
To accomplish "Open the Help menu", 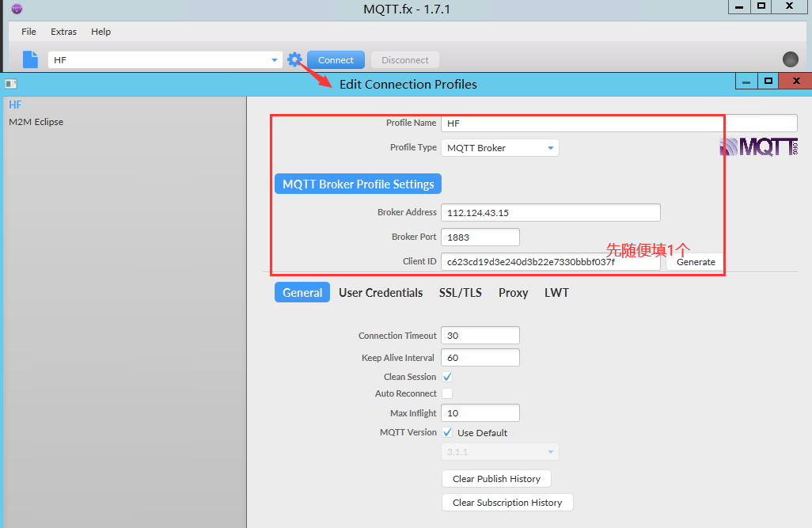I will [x=101, y=32].
